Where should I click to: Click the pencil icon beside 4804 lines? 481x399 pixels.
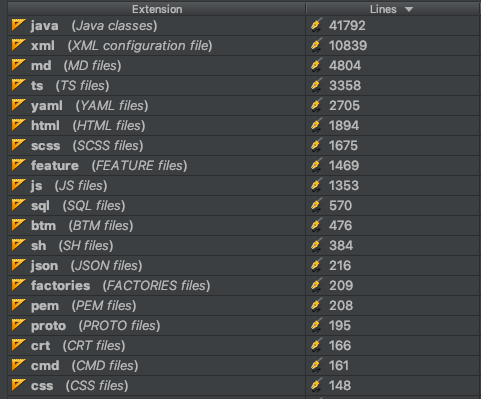316,65
